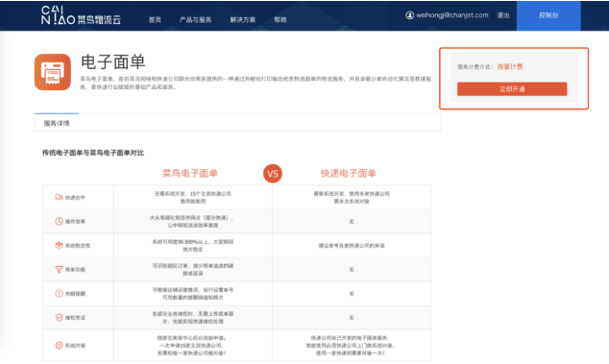Go to 首页 in top navigation
Viewport: 609px width, 364px height.
tap(155, 20)
